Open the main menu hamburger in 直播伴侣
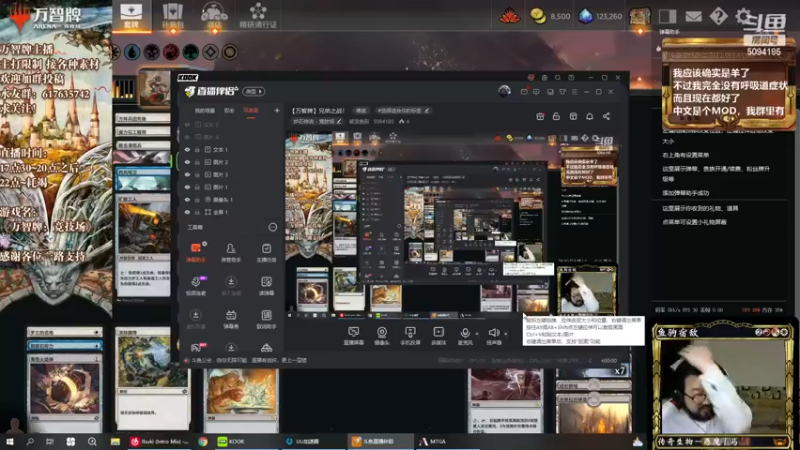Viewport: 800px width, 450px height. click(574, 92)
